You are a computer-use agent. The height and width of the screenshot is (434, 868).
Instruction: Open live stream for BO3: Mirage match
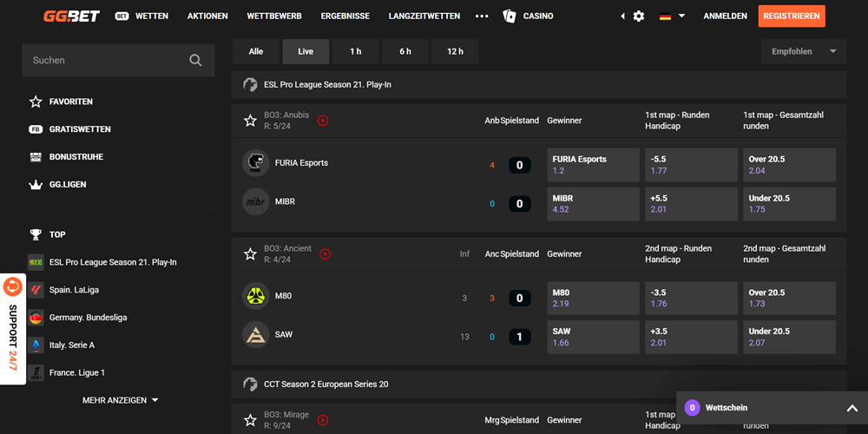pyautogui.click(x=323, y=420)
